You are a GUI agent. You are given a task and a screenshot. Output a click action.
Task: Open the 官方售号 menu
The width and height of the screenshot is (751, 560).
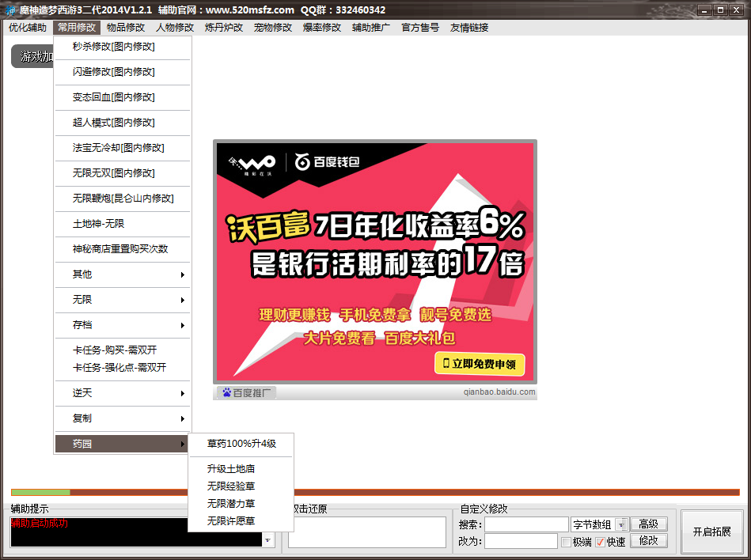(420, 27)
